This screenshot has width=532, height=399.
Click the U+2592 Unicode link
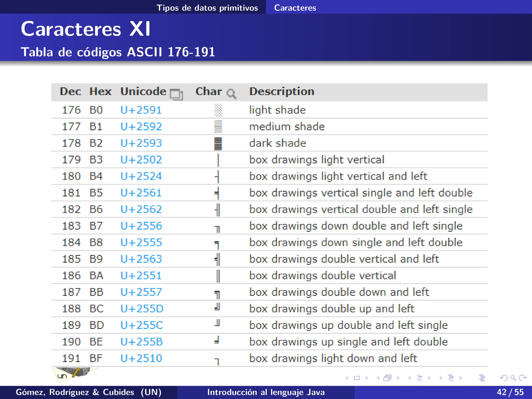coord(141,127)
